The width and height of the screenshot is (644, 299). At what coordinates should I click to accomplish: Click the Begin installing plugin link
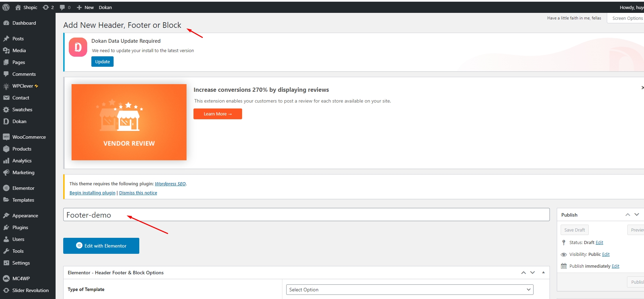coord(92,193)
